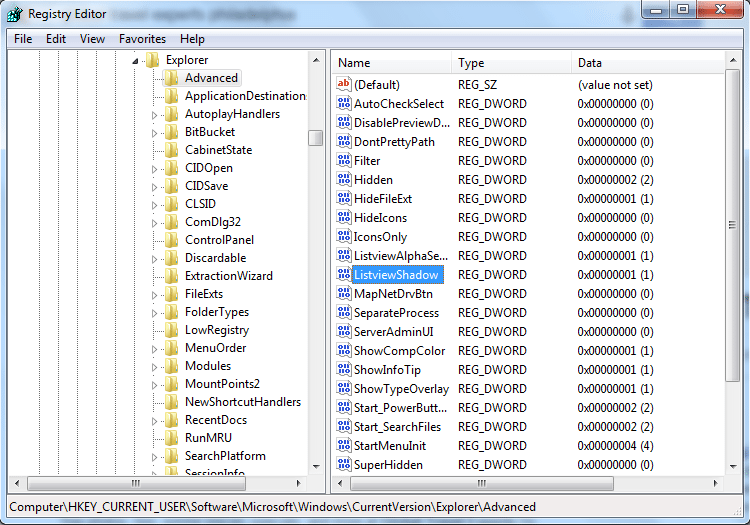The image size is (750, 525).
Task: Select the SearchPlatform key
Action: click(x=225, y=456)
